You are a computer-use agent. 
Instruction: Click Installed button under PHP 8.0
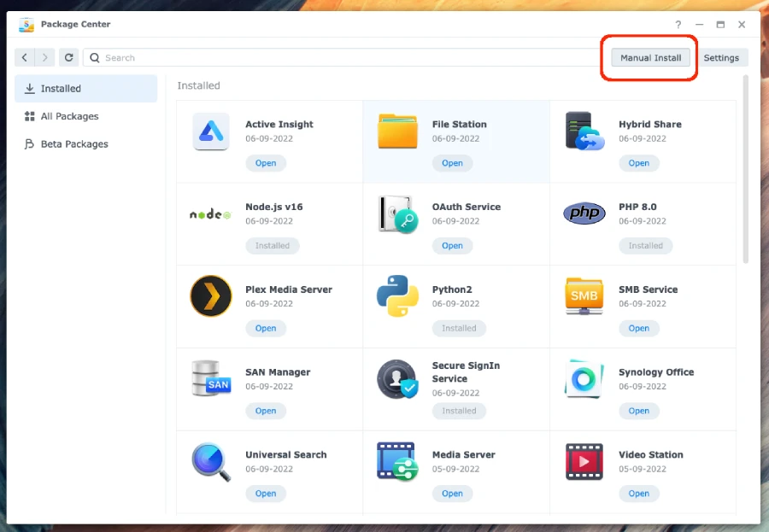pos(645,246)
